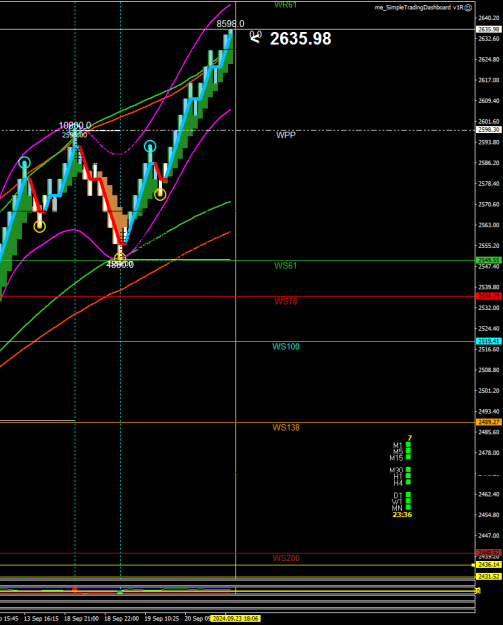Click the 2635.98 current price tag on axis
503x625 pixels.
click(x=489, y=29)
